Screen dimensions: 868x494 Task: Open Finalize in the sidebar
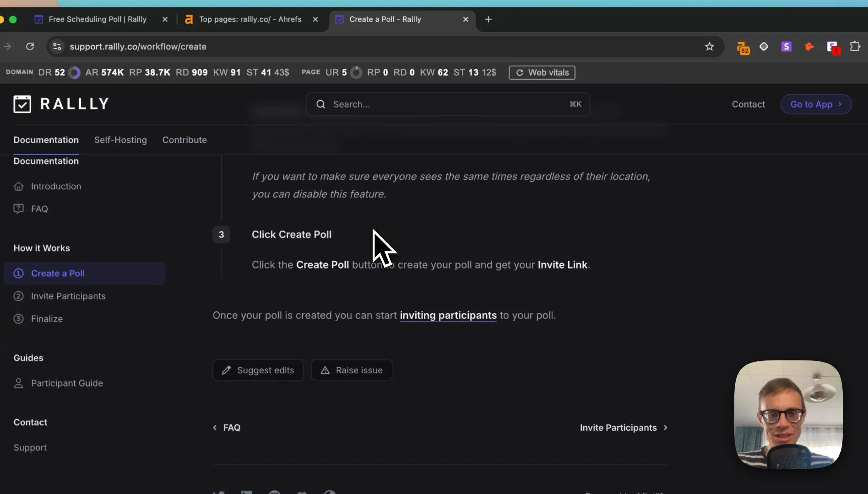[47, 319]
